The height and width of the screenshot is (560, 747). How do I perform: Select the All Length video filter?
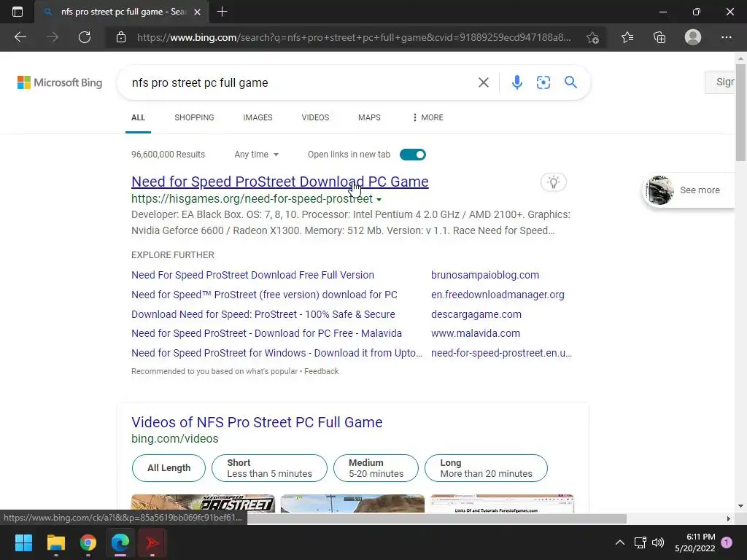pyautogui.click(x=169, y=467)
